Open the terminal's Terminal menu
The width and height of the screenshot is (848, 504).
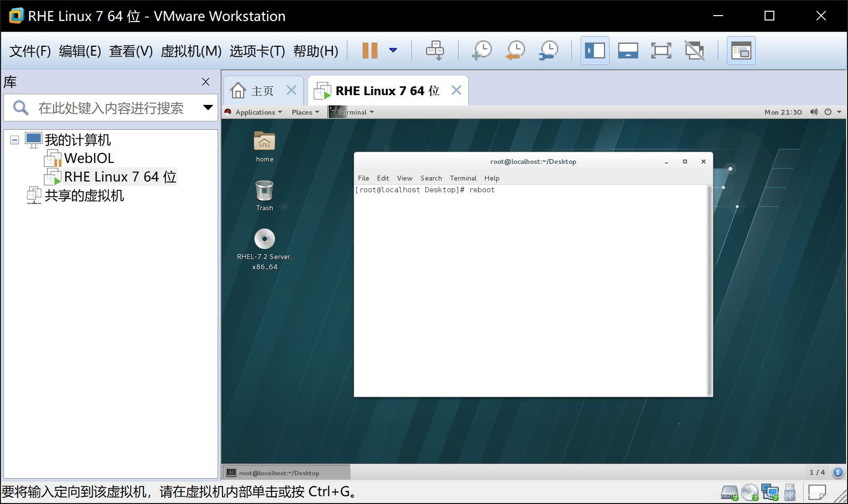click(x=463, y=178)
